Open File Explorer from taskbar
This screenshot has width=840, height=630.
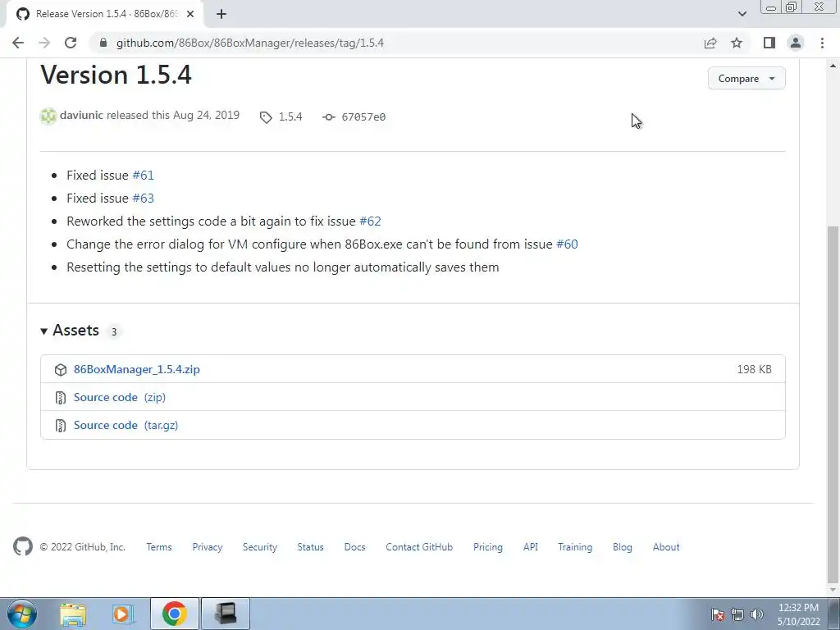(73, 614)
